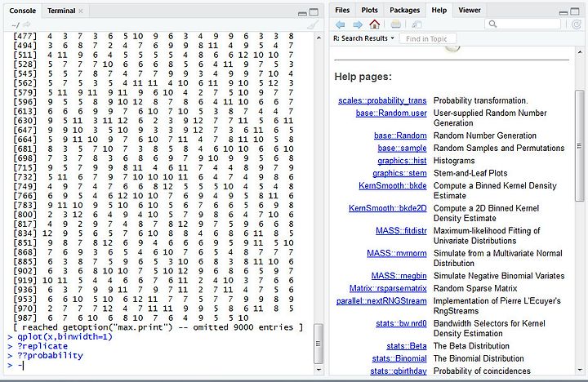Screen dimensions: 588x382
Task: Open stats::bw.nrd0 help link
Action: pos(401,323)
